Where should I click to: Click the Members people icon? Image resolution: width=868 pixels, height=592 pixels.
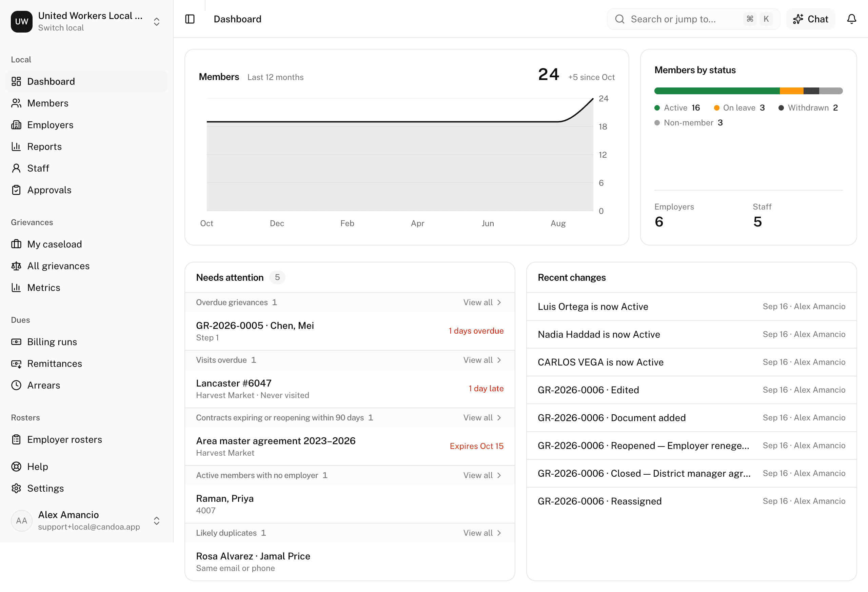click(x=16, y=103)
